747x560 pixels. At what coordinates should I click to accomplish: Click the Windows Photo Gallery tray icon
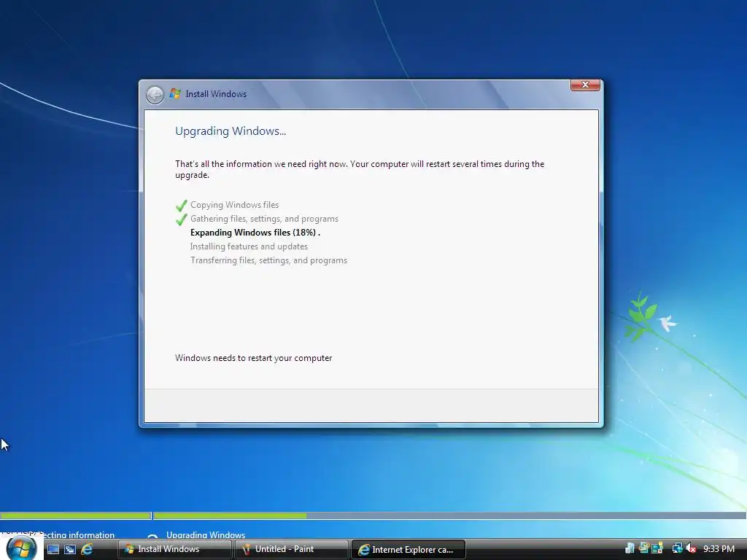coord(644,548)
